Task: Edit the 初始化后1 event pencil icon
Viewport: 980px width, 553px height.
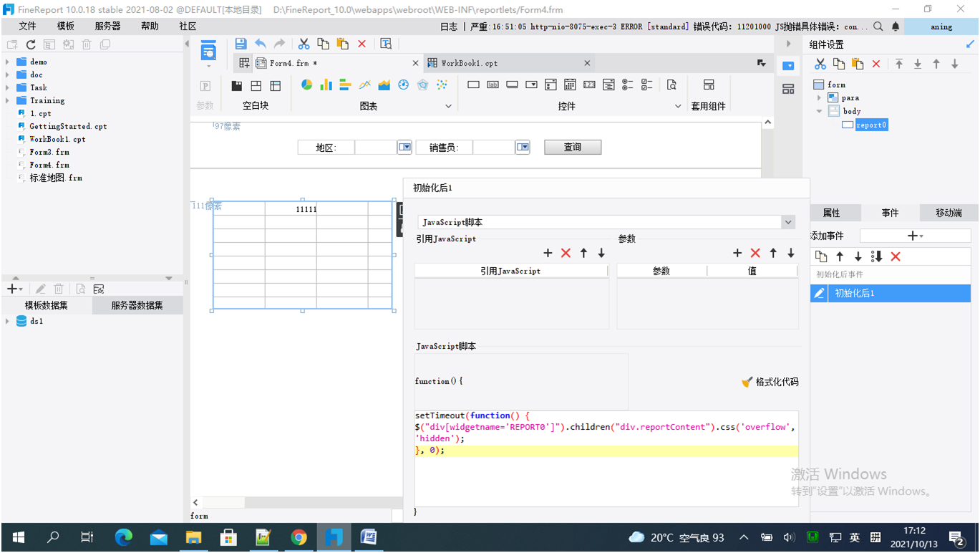Action: coord(820,293)
